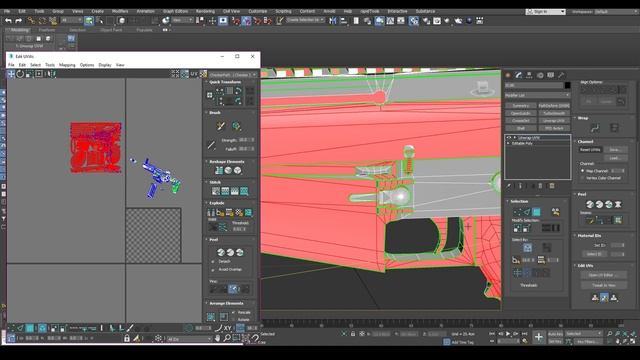Click the Mirror tool in Edit UVWs toolbar
Screen dimensions: 640x360
[x=51, y=74]
